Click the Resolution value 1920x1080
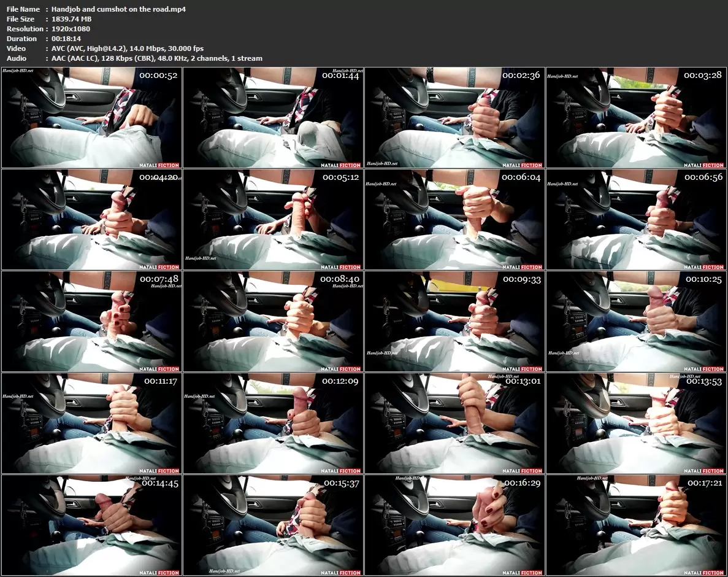Screen dimensions: 728x577 [x=71, y=29]
